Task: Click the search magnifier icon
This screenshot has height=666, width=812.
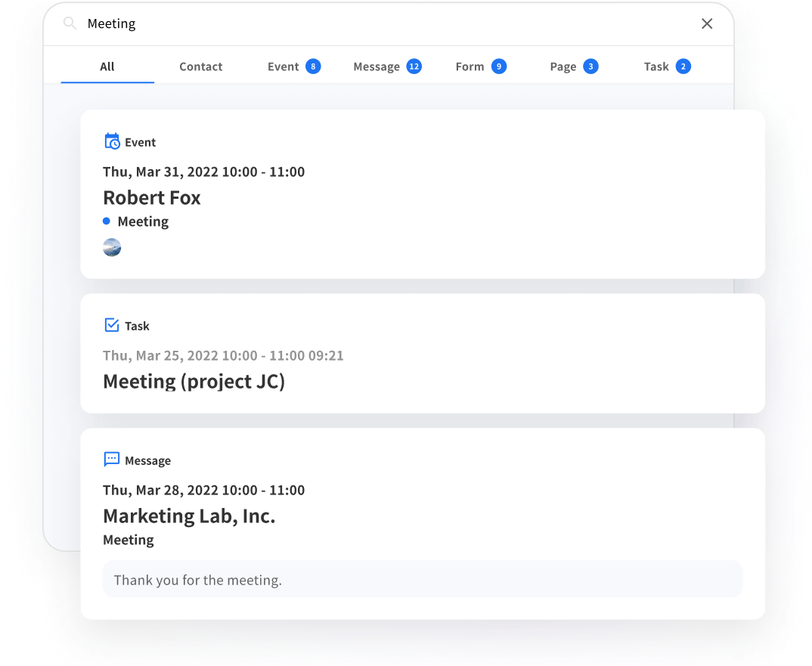Action: (x=70, y=23)
